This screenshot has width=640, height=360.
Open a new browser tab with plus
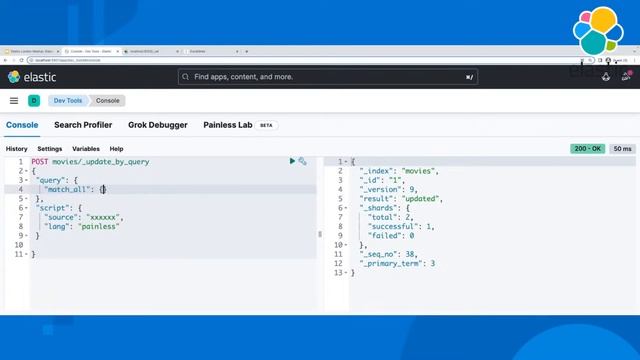pyautogui.click(x=247, y=51)
